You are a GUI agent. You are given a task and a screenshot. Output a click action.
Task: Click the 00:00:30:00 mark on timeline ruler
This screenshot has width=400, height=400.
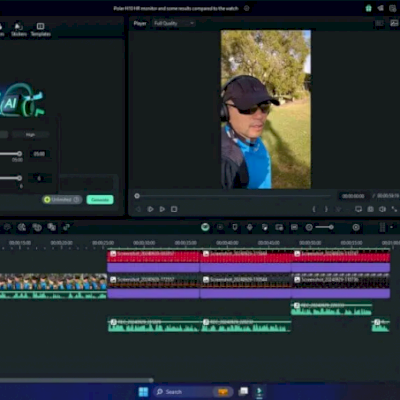(144, 243)
